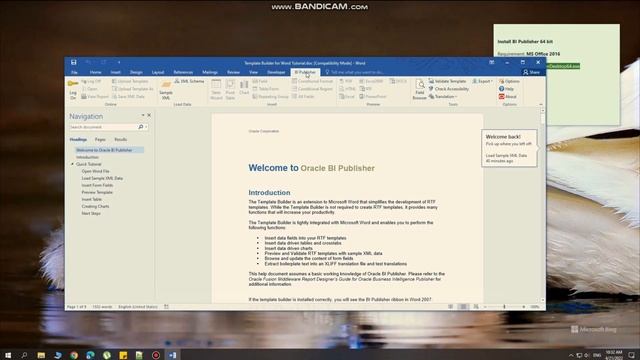Select the BI Publisher tab

tap(305, 72)
